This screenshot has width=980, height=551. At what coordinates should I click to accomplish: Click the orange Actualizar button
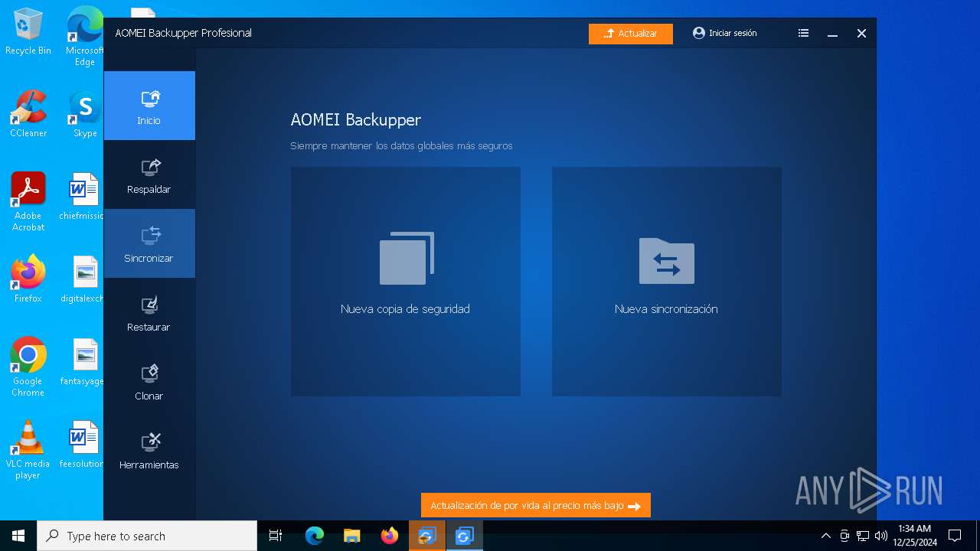tap(631, 34)
